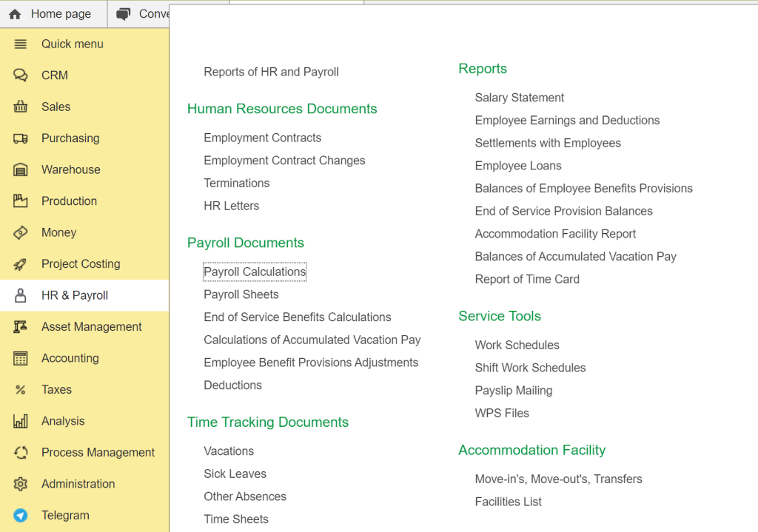
Task: Click the Accounting calculator icon
Action: click(20, 358)
